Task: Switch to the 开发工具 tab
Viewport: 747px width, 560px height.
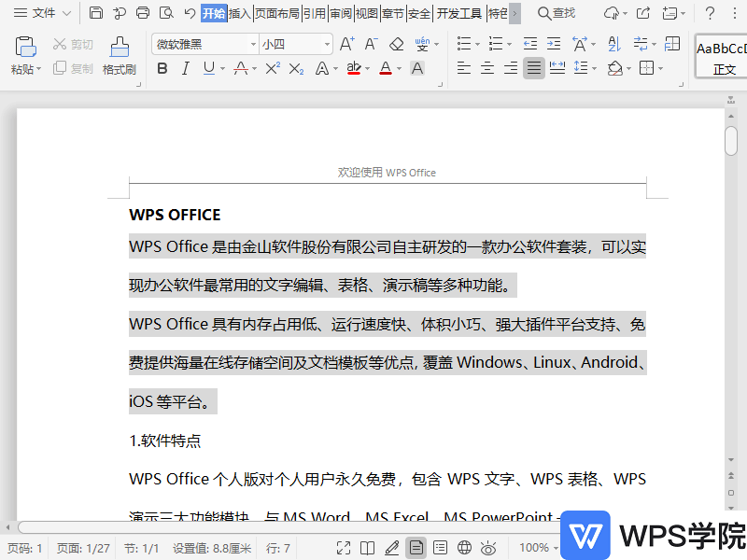Action: [458, 13]
